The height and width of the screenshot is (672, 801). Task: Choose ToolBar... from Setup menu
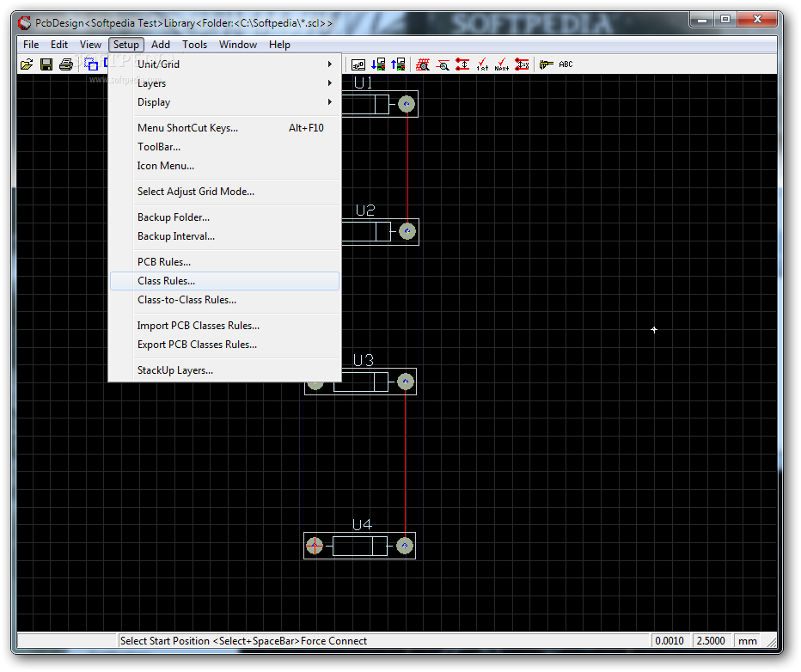(x=225, y=147)
